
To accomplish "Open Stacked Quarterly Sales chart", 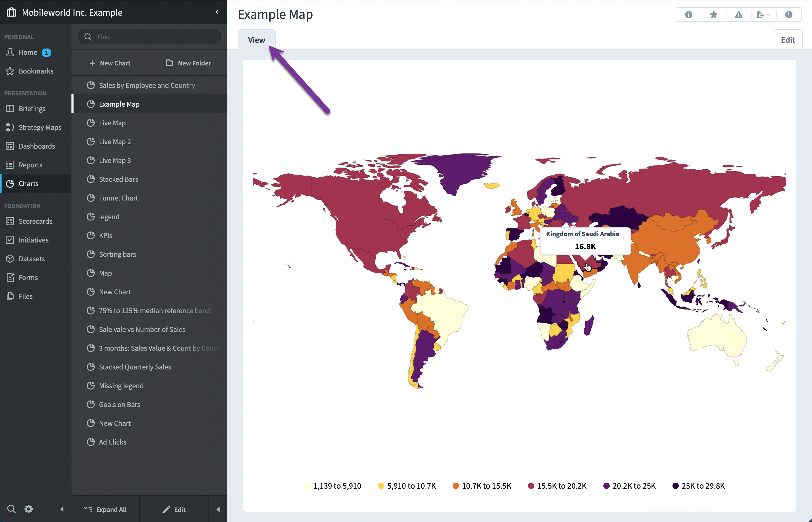I will click(x=149, y=367).
